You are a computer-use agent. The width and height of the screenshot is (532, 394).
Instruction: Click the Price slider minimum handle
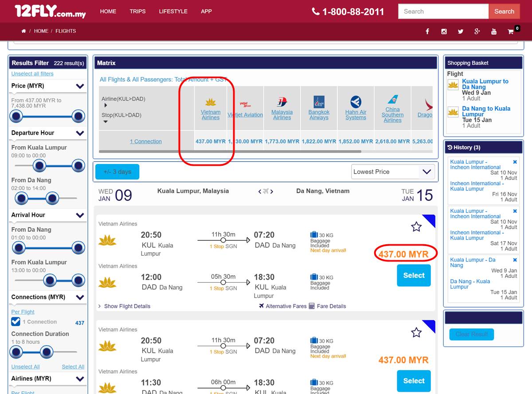coord(16,117)
